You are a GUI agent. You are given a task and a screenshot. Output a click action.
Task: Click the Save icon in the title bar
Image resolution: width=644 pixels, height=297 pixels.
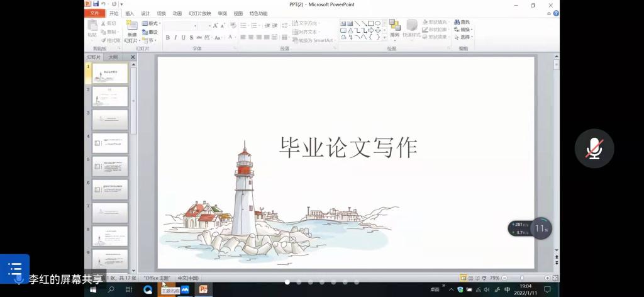pyautogui.click(x=96, y=4)
